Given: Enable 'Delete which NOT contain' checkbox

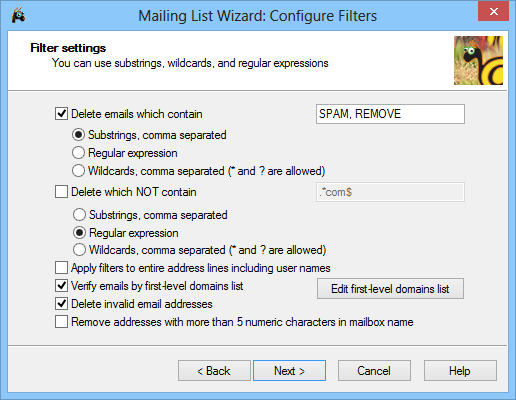Looking at the screenshot, I should pos(61,192).
